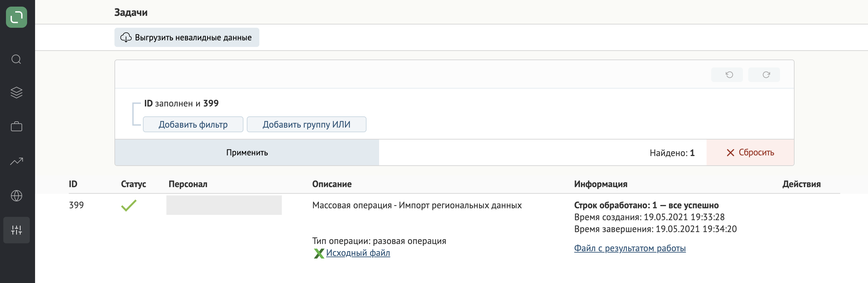This screenshot has width=868, height=283.
Task: Click the Информация column header
Action: click(601, 184)
